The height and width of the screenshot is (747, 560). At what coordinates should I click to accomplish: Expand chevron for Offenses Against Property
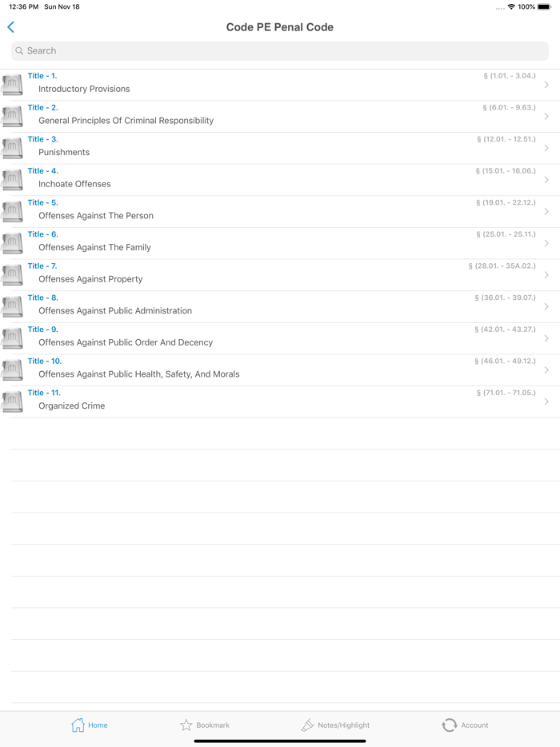point(546,275)
